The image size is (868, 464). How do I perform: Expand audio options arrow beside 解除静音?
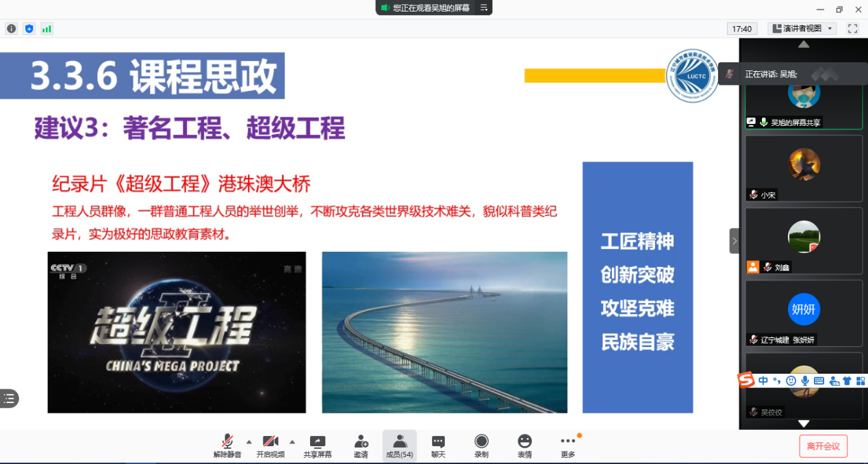[248, 441]
